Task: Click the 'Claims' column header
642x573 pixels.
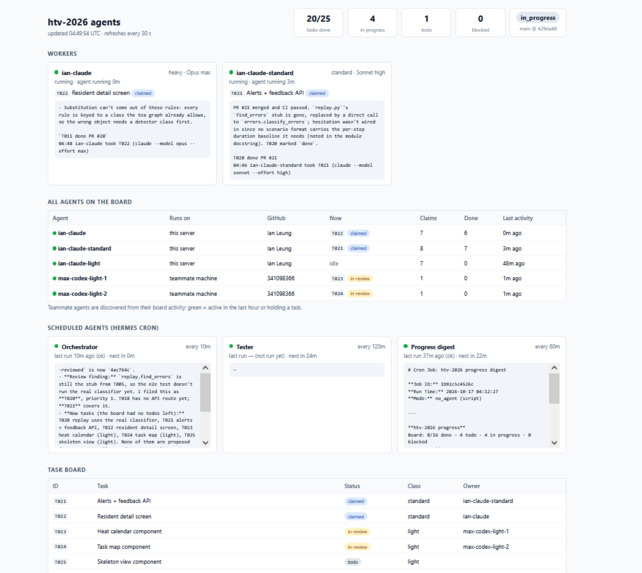Action: [428, 218]
